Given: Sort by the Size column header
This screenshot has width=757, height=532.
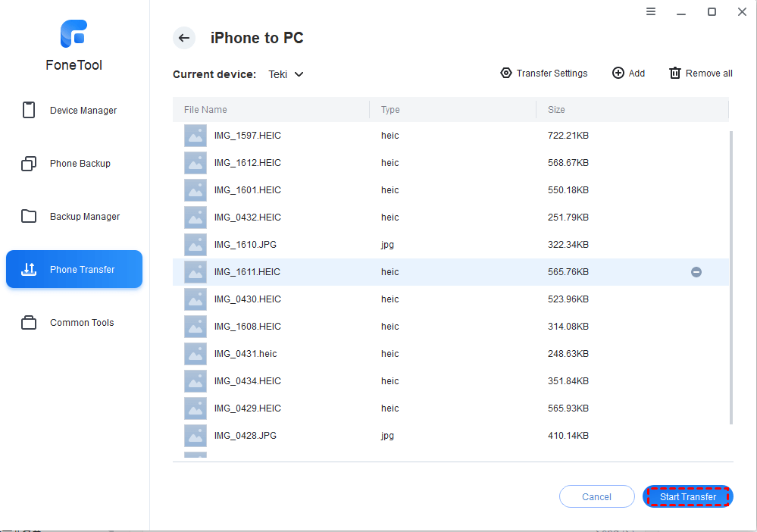Looking at the screenshot, I should (x=556, y=110).
